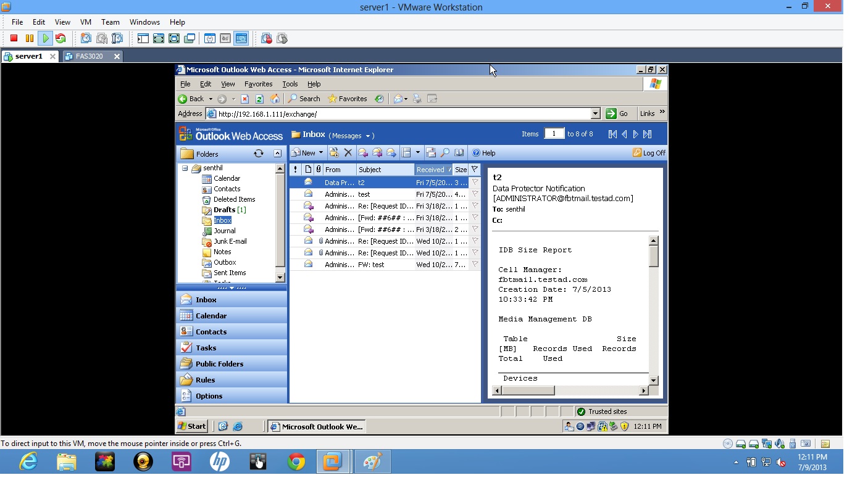
Task: Click the Items page number field
Action: pos(554,134)
